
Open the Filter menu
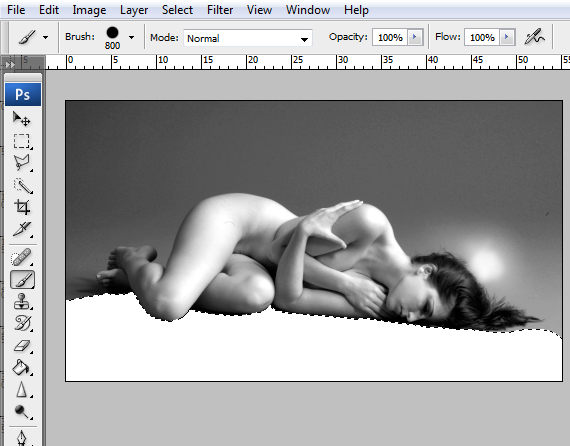click(220, 10)
